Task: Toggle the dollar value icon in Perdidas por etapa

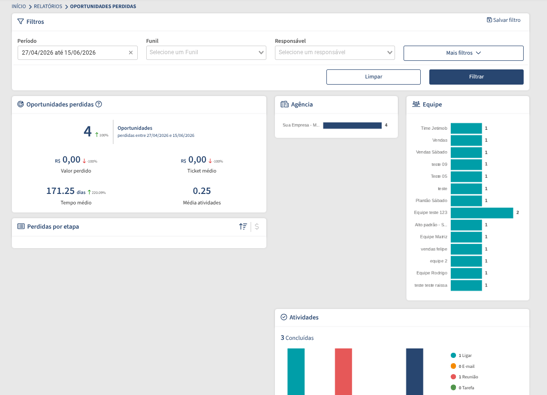Action: pos(257,227)
